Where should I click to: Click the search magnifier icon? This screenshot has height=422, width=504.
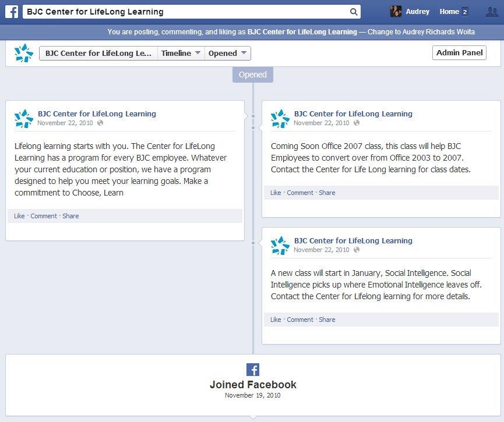click(354, 12)
